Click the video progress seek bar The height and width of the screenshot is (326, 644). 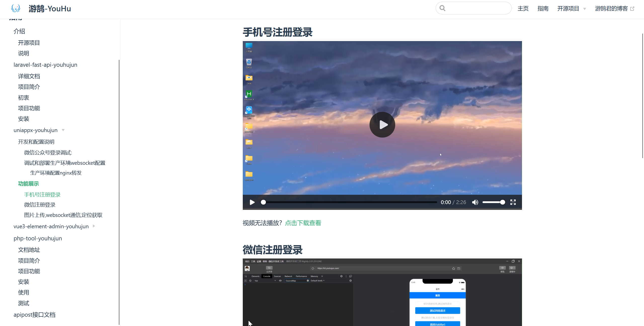click(350, 202)
